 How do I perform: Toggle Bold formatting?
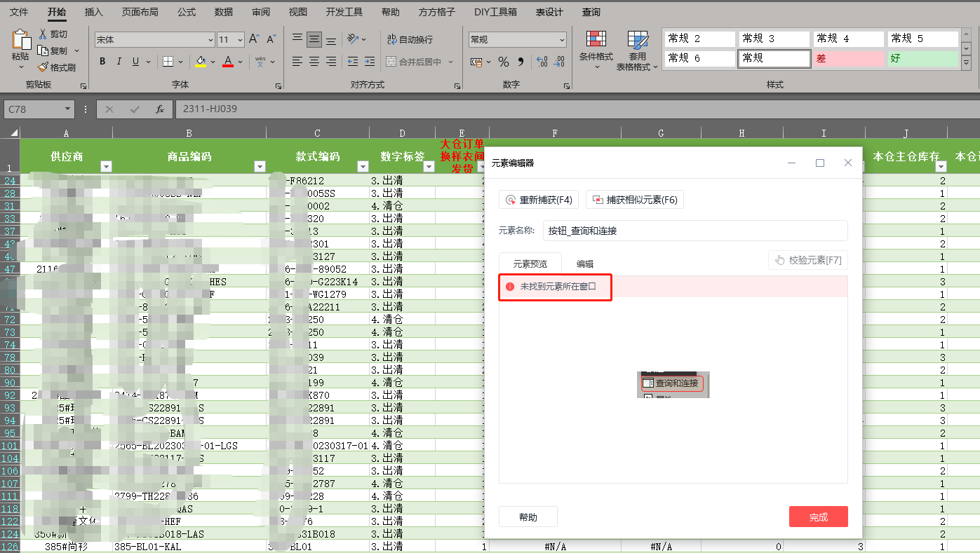tap(102, 62)
